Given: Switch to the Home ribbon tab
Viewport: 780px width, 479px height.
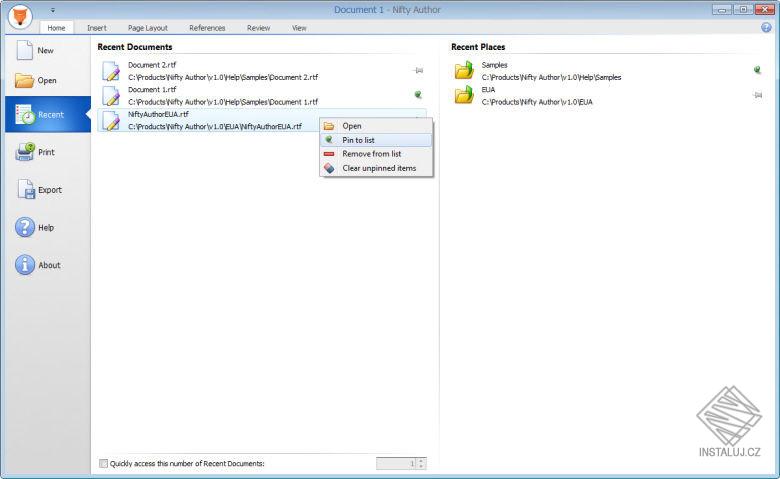Looking at the screenshot, I should [x=56, y=28].
